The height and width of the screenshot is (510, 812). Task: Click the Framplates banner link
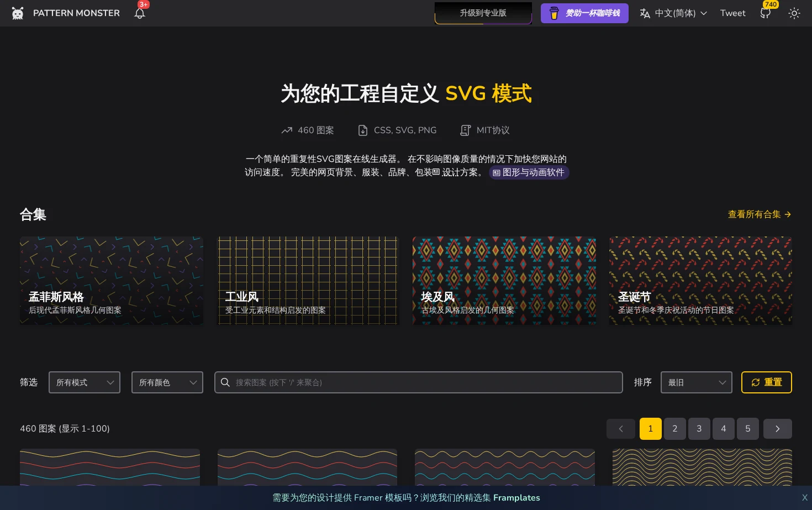pos(516,498)
